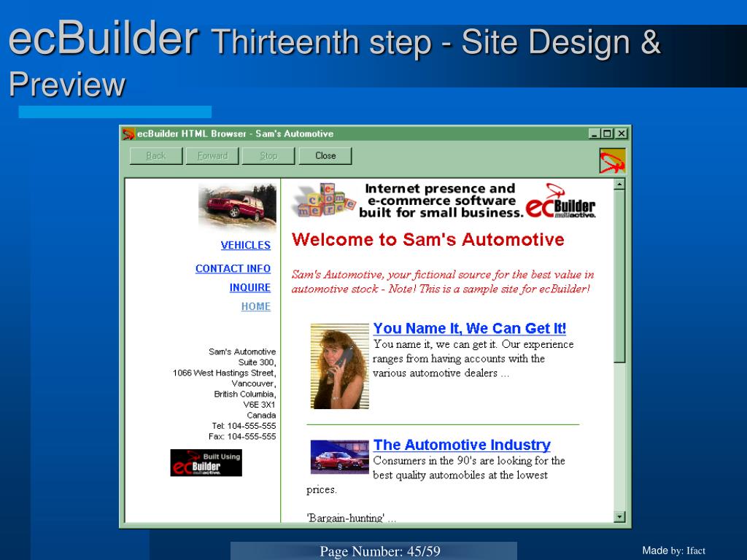The height and width of the screenshot is (560, 747).
Task: Click '1066 West Hastings Street,' address line
Action: [x=225, y=373]
